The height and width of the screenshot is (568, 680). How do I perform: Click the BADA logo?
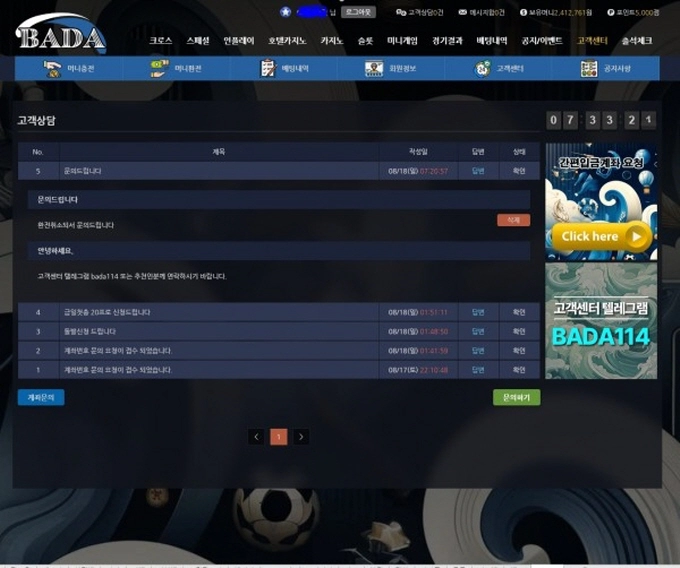[x=61, y=33]
